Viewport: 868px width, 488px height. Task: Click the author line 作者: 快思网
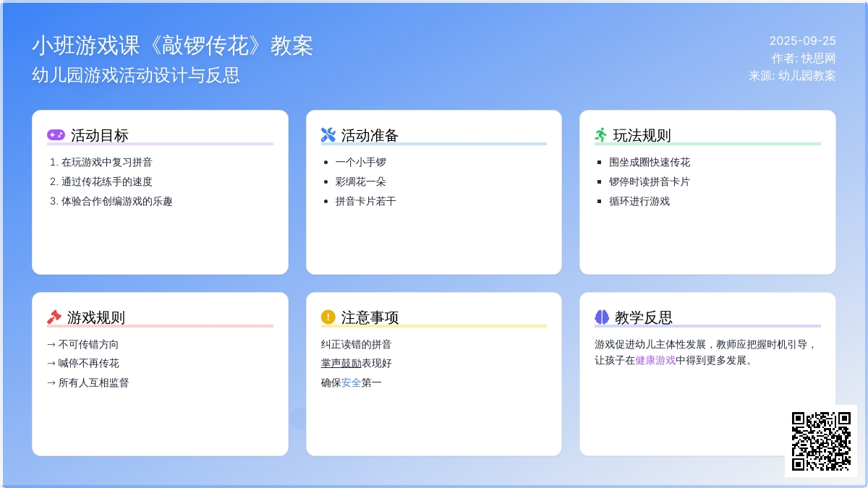[803, 58]
